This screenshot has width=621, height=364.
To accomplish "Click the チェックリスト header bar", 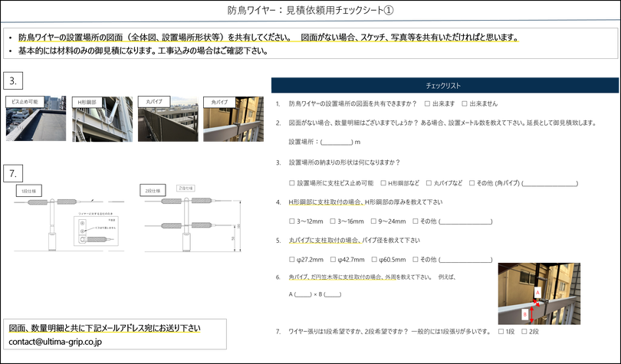I will pyautogui.click(x=445, y=86).
